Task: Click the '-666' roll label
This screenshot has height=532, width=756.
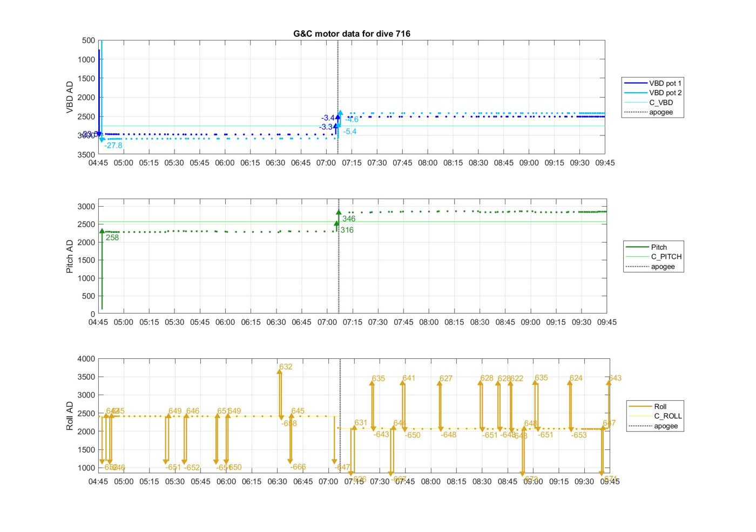Action: tap(298, 467)
